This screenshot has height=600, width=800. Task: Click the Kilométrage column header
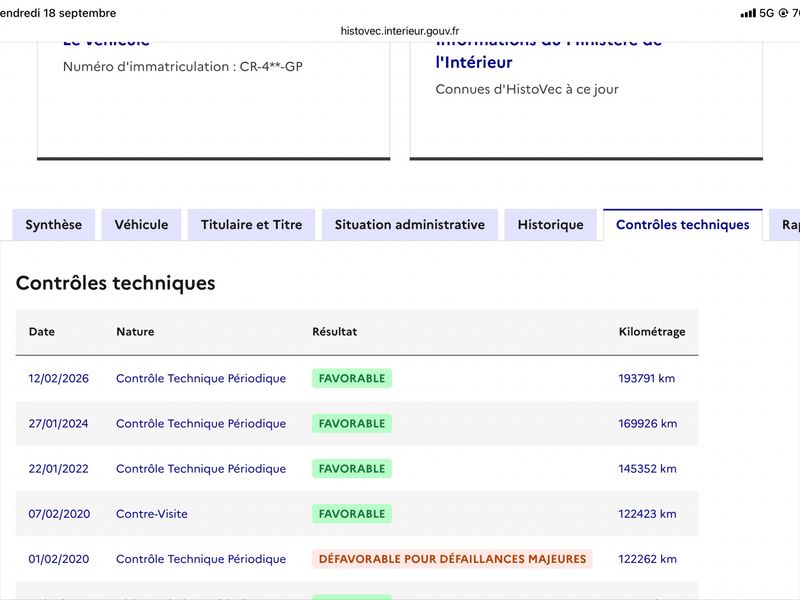652,332
